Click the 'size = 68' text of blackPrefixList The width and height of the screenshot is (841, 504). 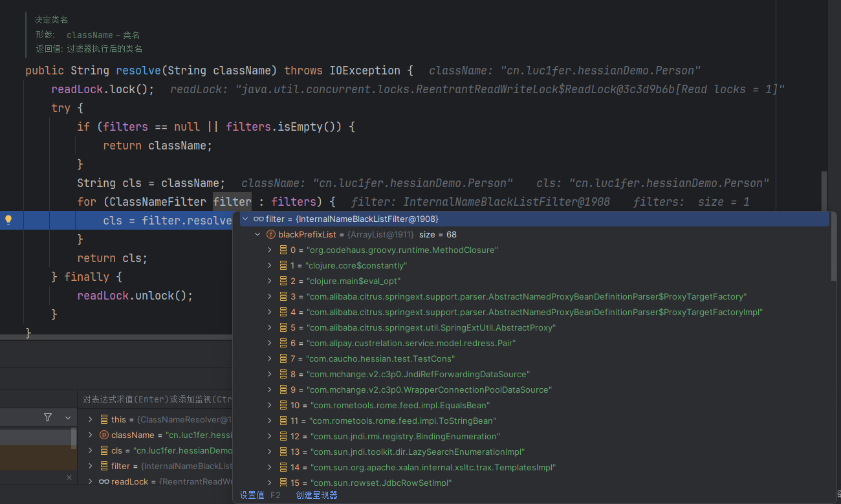click(438, 234)
